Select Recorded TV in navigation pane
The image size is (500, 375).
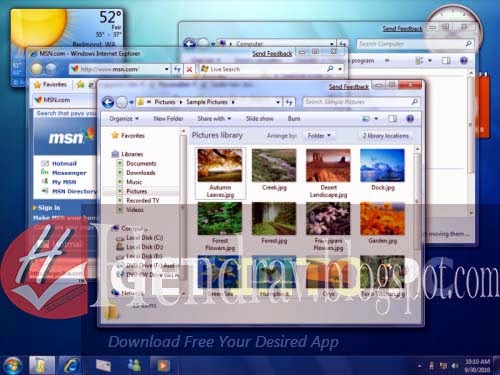pyautogui.click(x=143, y=201)
